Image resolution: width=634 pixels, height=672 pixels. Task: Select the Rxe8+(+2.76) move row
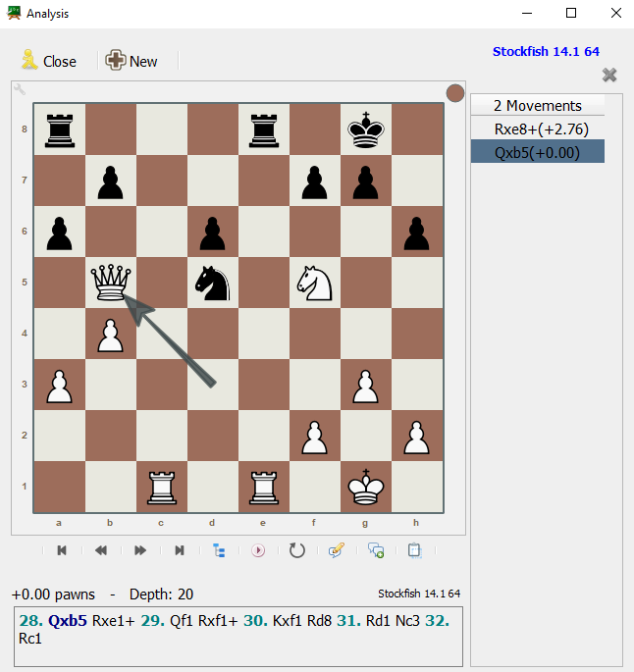tap(538, 129)
